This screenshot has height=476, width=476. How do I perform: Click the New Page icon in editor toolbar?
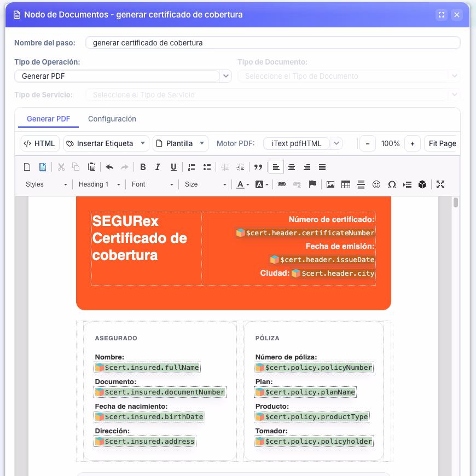[27, 167]
